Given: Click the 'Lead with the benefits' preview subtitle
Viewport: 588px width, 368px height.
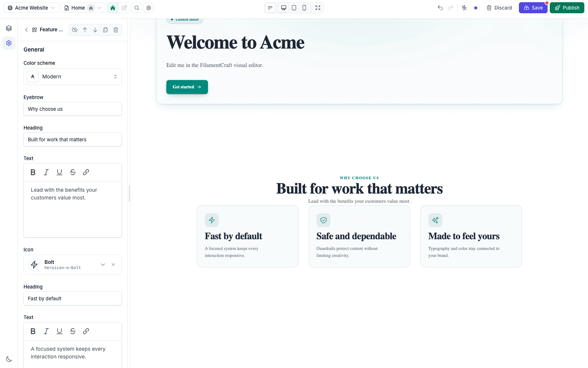Looking at the screenshot, I should click(359, 201).
